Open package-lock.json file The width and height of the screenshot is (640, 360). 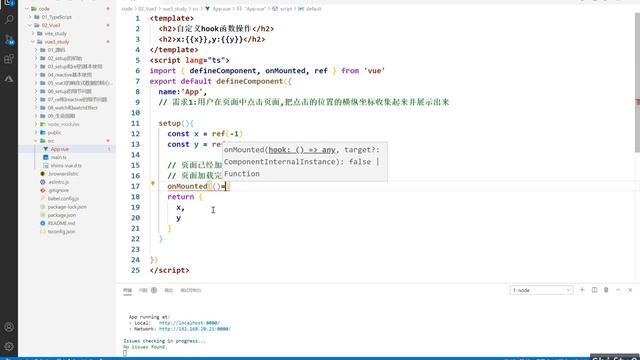point(67,207)
